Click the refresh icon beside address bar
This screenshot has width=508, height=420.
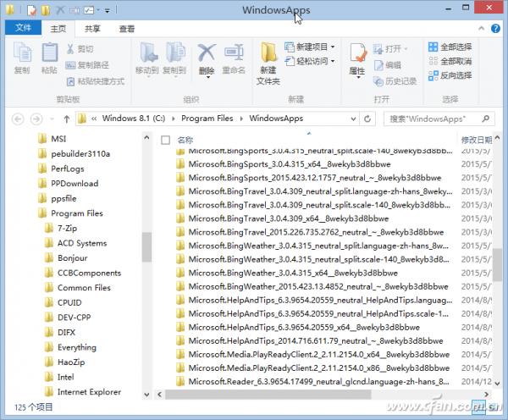click(x=367, y=119)
